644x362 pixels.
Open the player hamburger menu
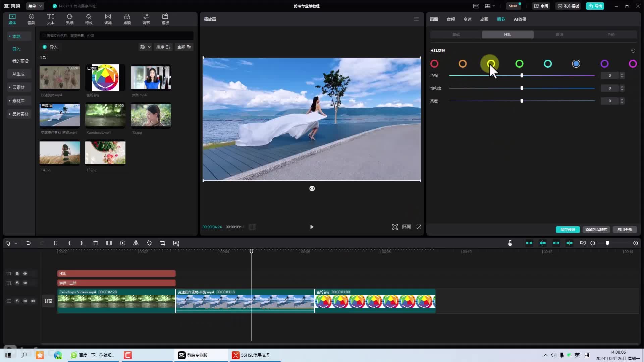coord(416,19)
